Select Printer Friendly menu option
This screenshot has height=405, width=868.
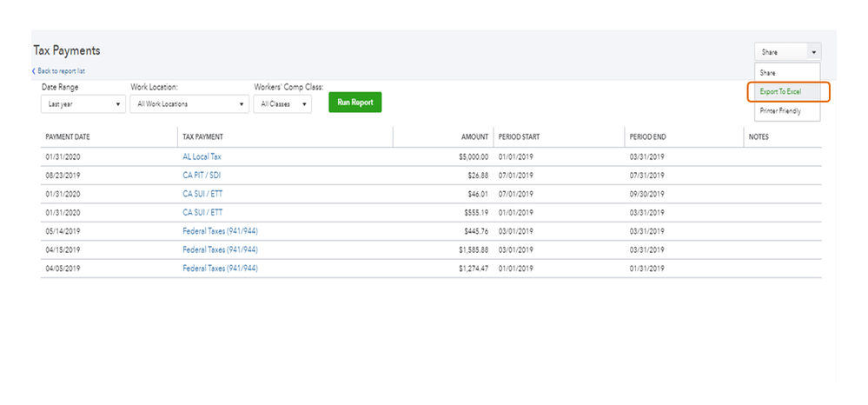tap(780, 111)
